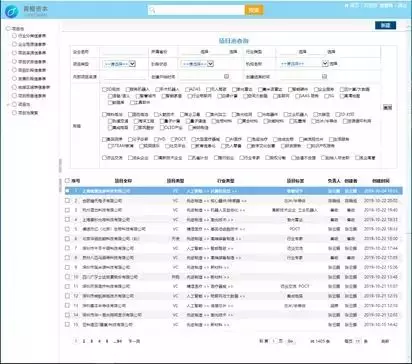Click the company name input field

pos(123,52)
